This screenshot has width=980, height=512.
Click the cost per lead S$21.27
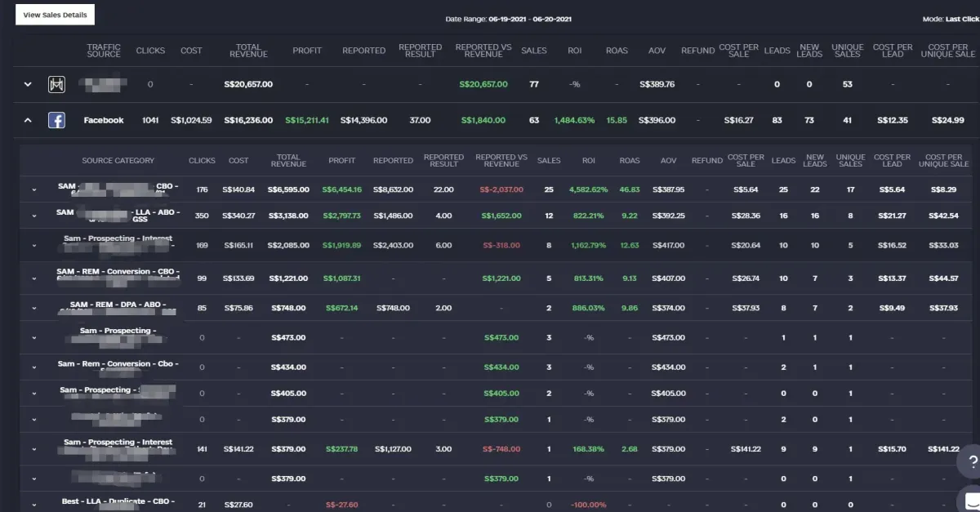pos(892,216)
